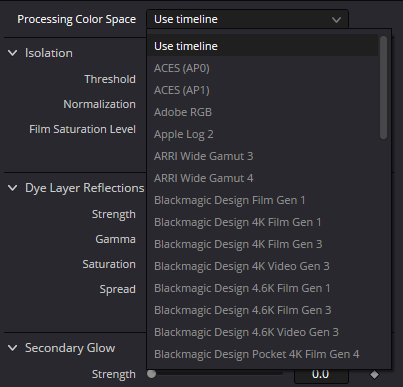Screen dimensions: 403x387
Task: Click the Saturation label
Action: [109, 264]
